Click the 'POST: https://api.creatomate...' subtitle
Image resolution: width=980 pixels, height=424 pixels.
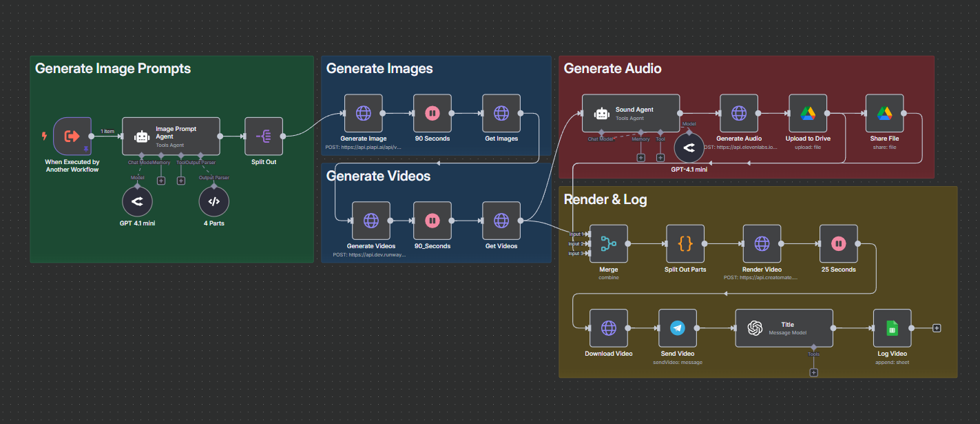tap(762, 277)
